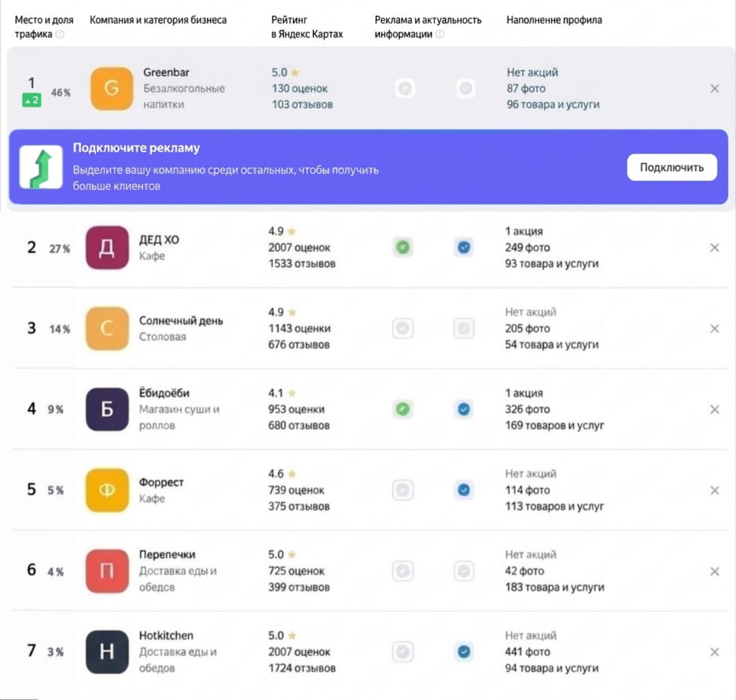Click green advertising badge in ДЕД ХО row
This screenshot has width=736, height=700.
pos(403,247)
